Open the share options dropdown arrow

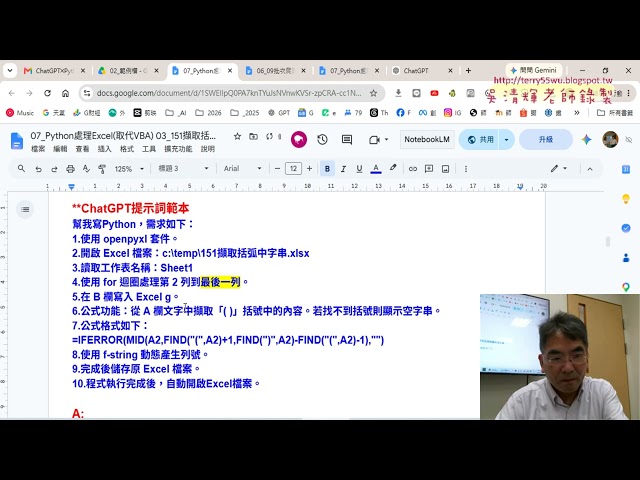[x=507, y=140]
